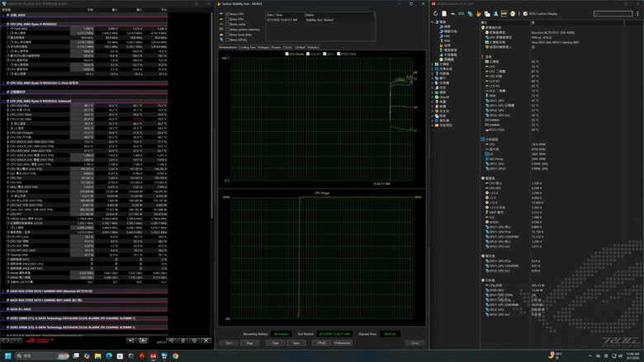The image size is (644, 362).
Task: Open Windows Start menu
Action: pos(7,356)
